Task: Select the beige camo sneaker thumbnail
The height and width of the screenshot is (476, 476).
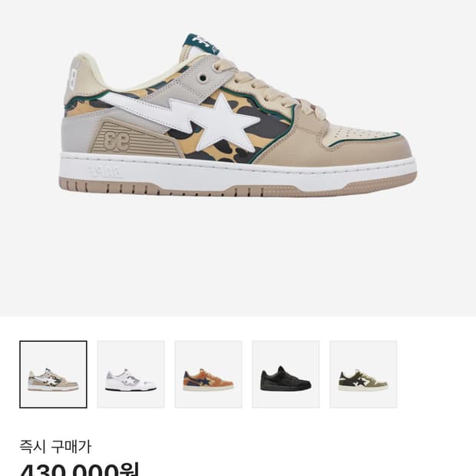Action: click(53, 375)
